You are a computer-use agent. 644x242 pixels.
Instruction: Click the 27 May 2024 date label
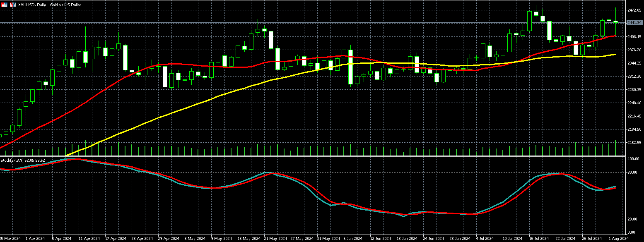tap(301, 239)
